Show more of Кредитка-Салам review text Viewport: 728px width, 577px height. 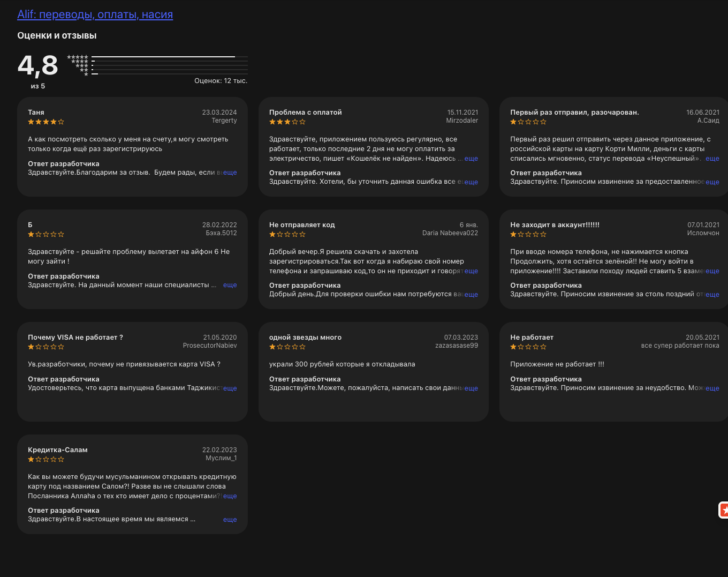point(230,496)
